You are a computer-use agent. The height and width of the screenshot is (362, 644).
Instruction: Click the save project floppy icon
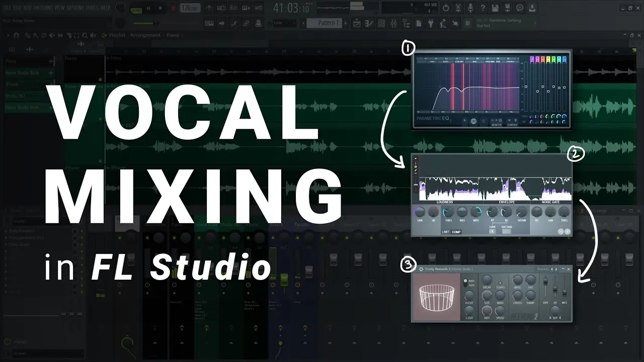pyautogui.click(x=495, y=8)
